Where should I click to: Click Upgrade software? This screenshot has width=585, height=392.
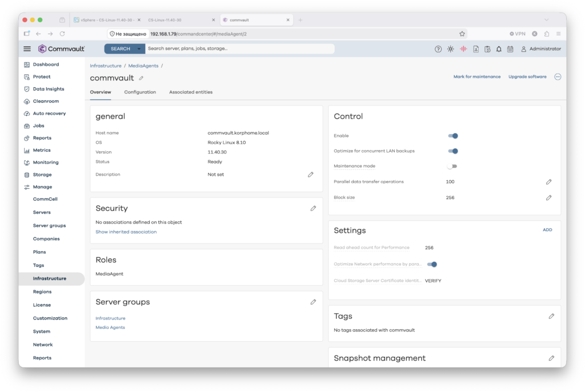(x=527, y=77)
